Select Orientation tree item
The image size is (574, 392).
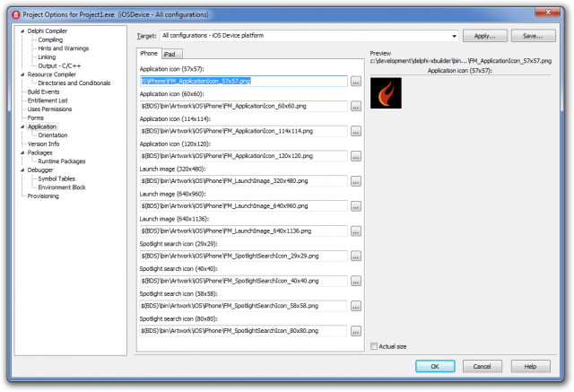click(x=53, y=135)
